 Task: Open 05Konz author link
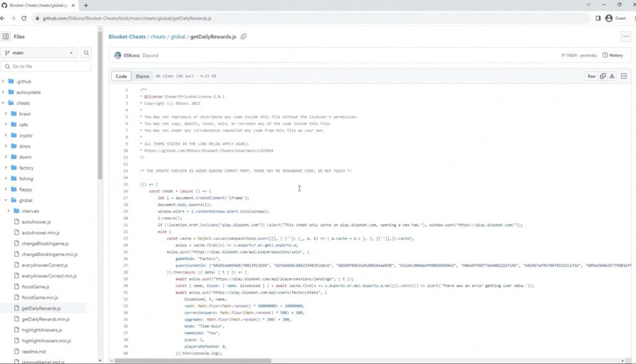(132, 55)
